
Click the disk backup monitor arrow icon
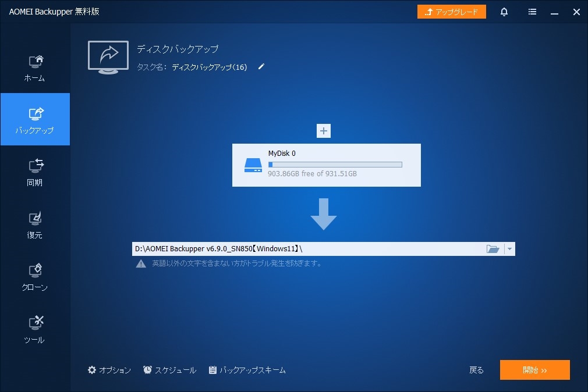108,58
